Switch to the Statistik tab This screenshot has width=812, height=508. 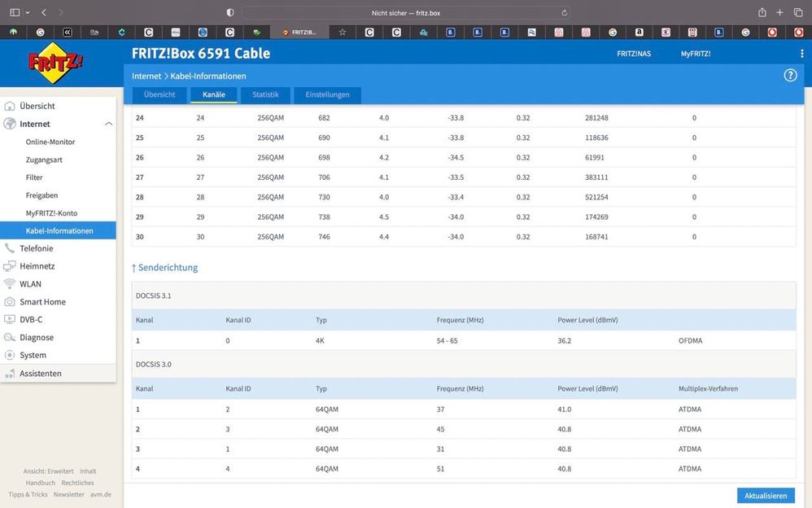(265, 95)
